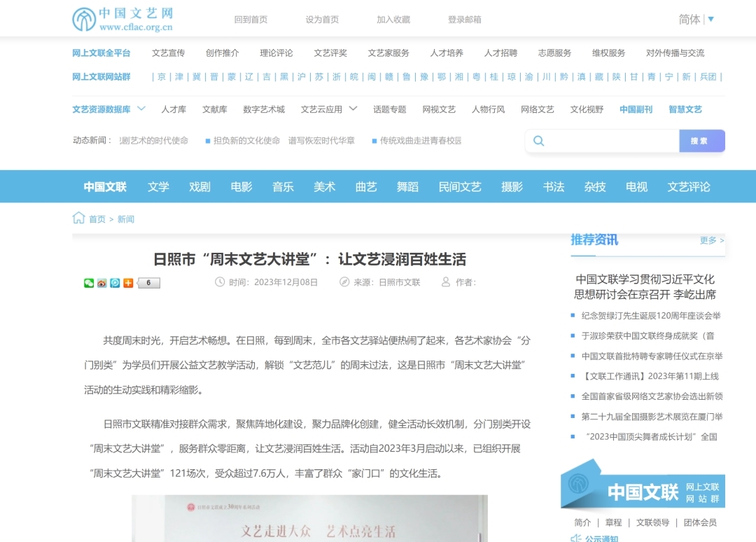This screenshot has width=756, height=542.
Task: Open the 民间文艺 nav tab
Action: click(x=460, y=186)
